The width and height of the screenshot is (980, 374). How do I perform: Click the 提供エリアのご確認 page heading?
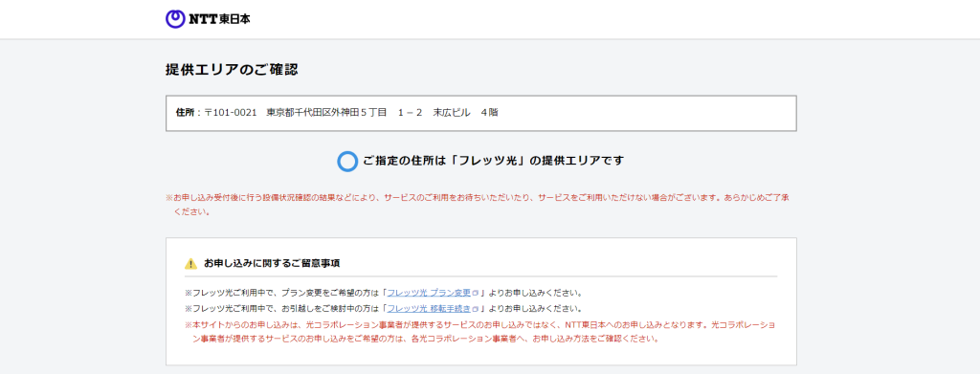[x=232, y=70]
